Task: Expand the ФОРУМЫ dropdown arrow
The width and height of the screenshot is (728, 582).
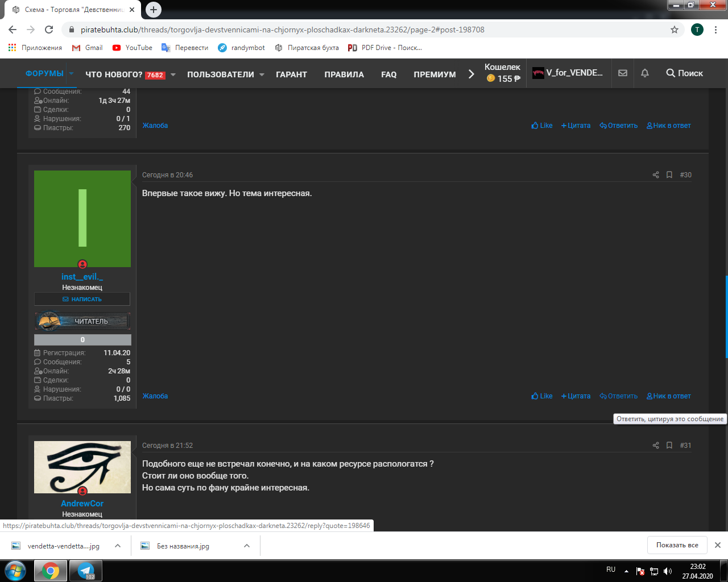Action: tap(71, 73)
